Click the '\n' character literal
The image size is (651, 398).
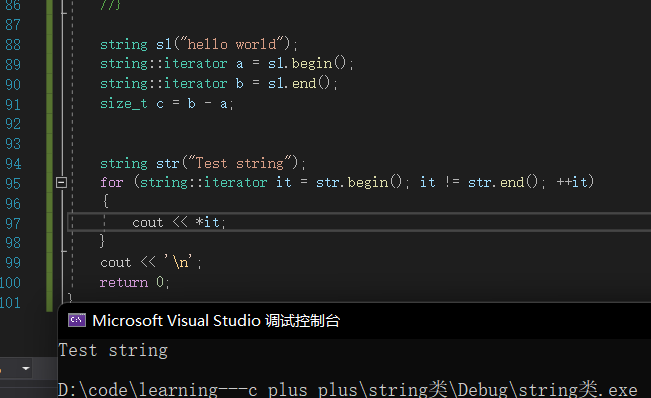tap(179, 262)
